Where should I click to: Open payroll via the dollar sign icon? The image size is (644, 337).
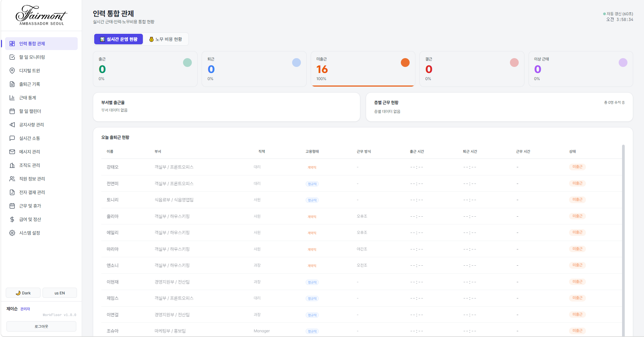12,219
